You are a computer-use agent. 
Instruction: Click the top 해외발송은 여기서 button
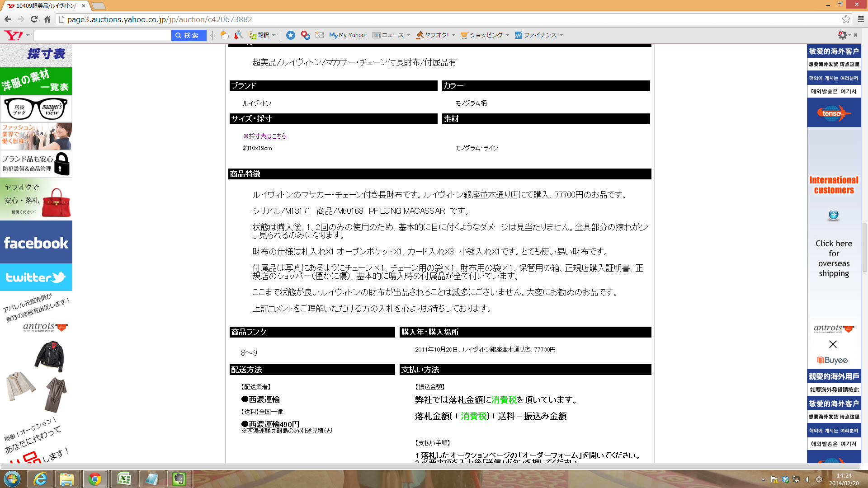point(834,91)
